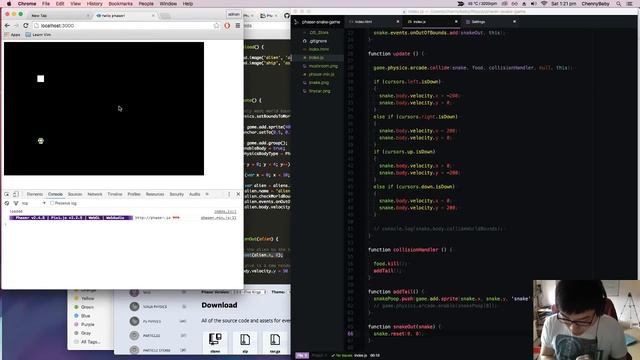Activate DevTools inspect element icon
Screen dimensions: 640x360
tap(7, 194)
